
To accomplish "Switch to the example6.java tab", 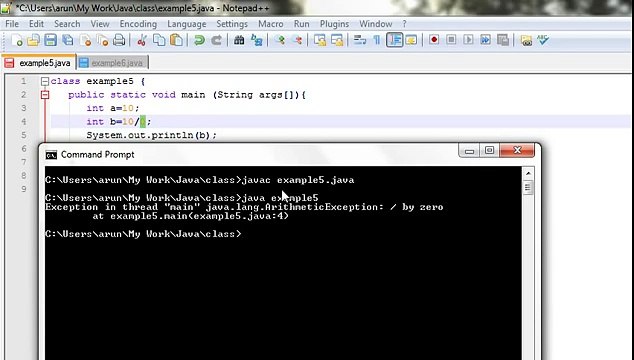I will (x=112, y=63).
